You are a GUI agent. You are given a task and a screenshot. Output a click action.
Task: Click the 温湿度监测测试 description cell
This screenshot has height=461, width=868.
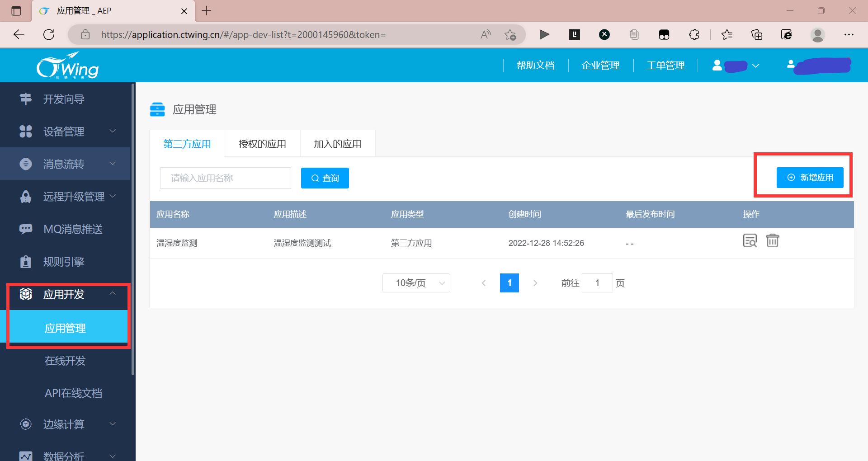point(302,243)
